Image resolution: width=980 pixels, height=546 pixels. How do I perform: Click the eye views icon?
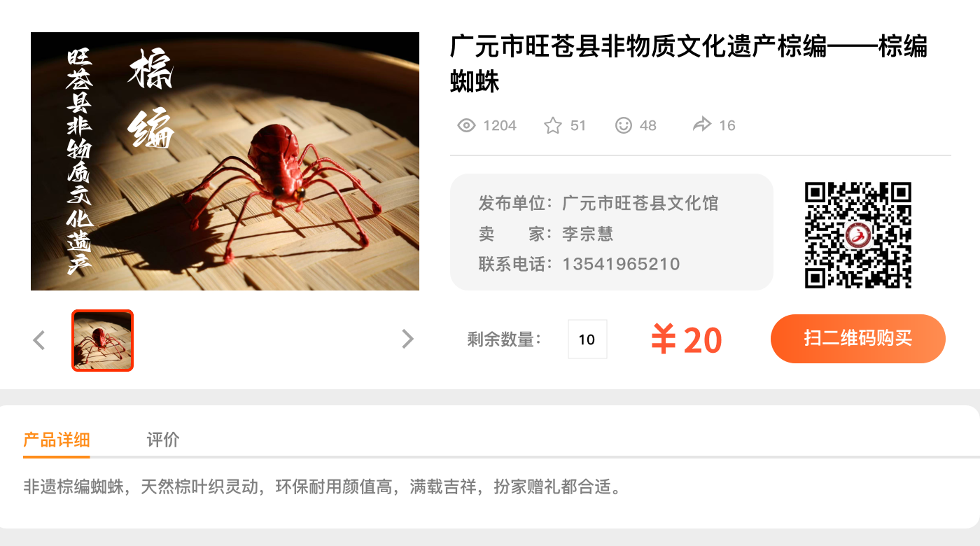(x=466, y=125)
